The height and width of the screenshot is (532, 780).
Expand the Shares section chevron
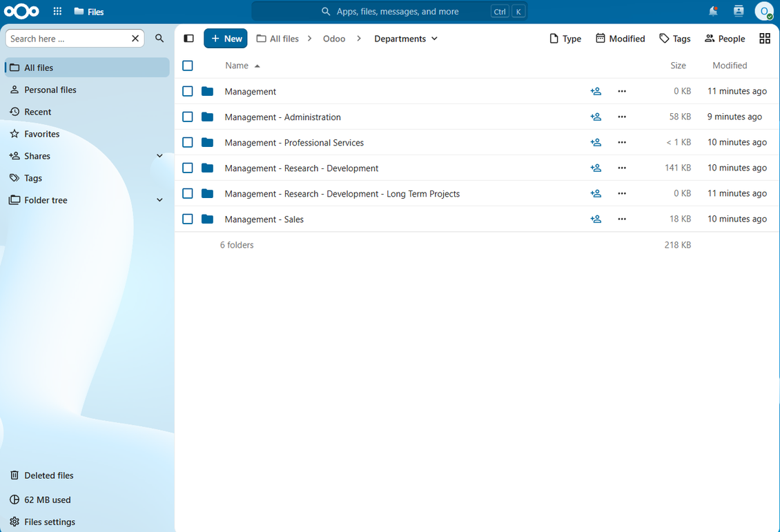[x=159, y=156]
